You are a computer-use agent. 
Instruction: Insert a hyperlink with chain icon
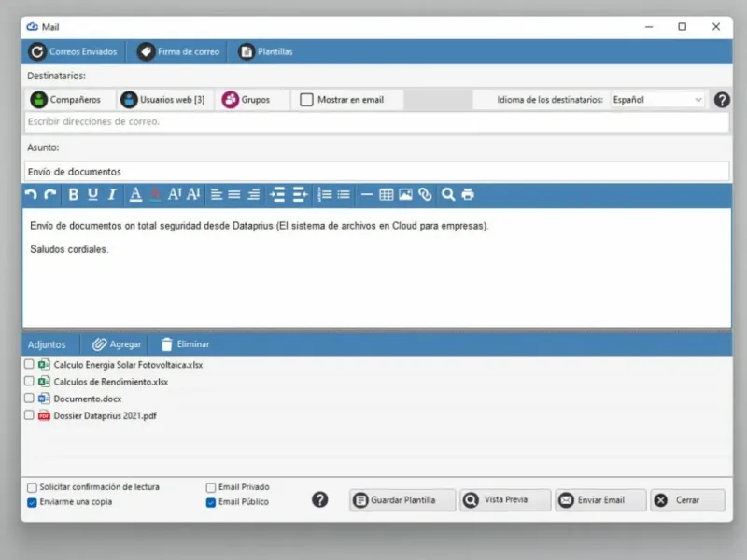425,194
